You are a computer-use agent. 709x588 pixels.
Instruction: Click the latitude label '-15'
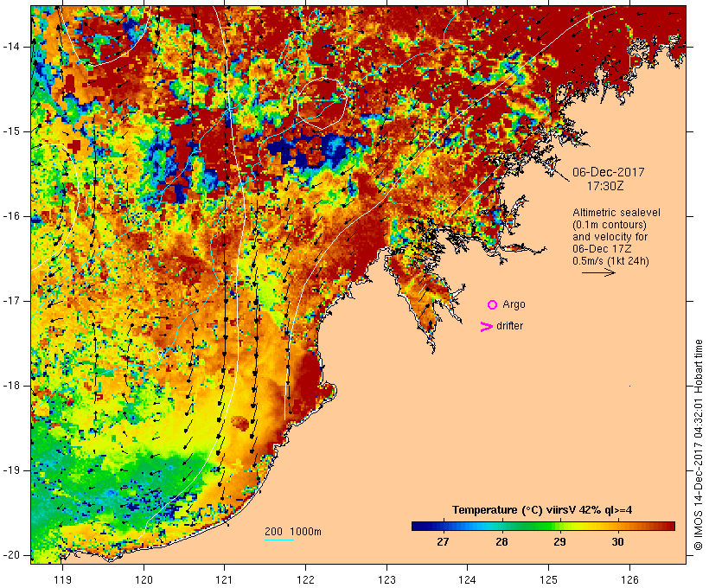tap(11, 131)
